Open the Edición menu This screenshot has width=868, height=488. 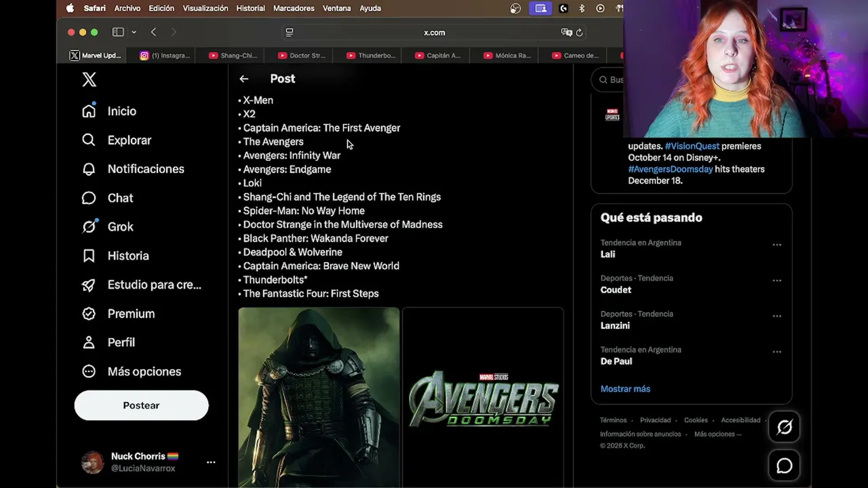pos(161,8)
